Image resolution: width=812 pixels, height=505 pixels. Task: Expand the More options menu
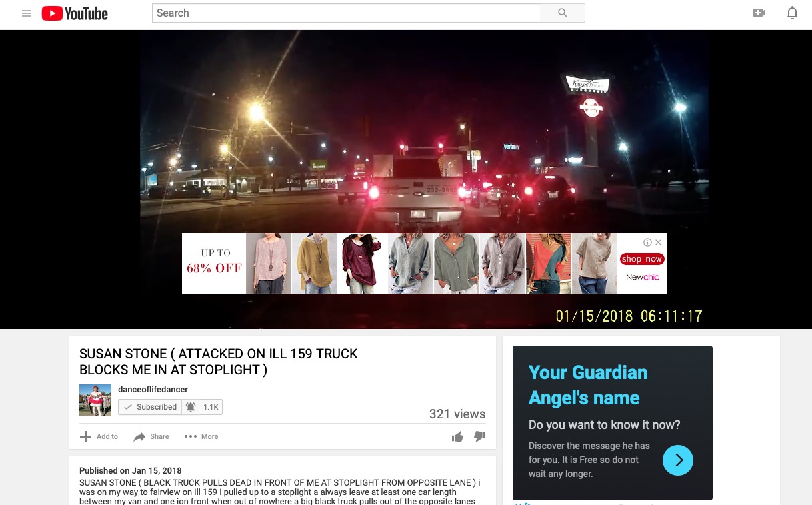click(201, 437)
